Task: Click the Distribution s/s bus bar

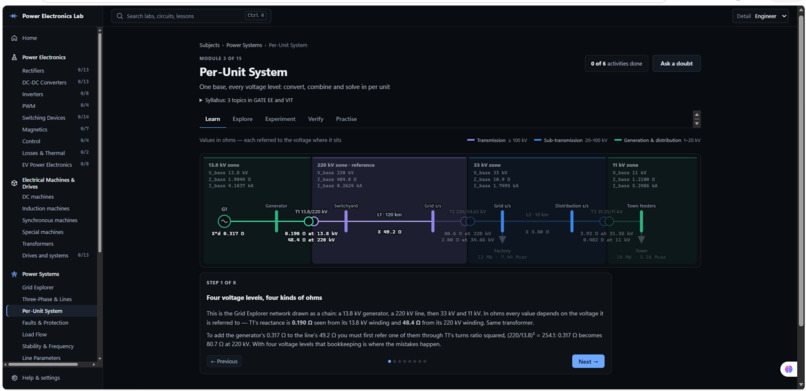Action: coord(572,221)
